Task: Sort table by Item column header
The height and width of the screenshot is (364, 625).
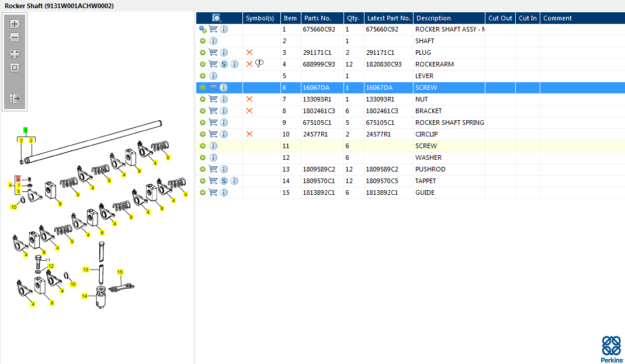Action: pos(290,18)
